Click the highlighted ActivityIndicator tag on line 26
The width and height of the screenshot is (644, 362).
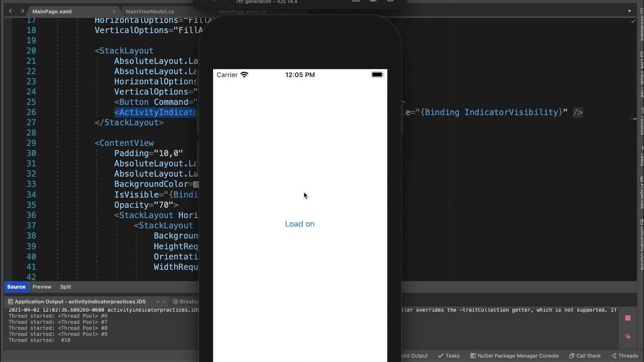(x=156, y=112)
